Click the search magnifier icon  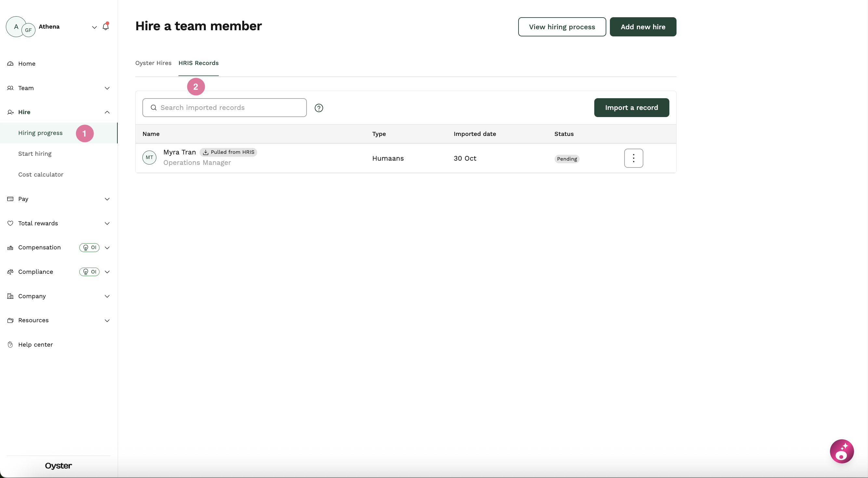click(x=154, y=108)
